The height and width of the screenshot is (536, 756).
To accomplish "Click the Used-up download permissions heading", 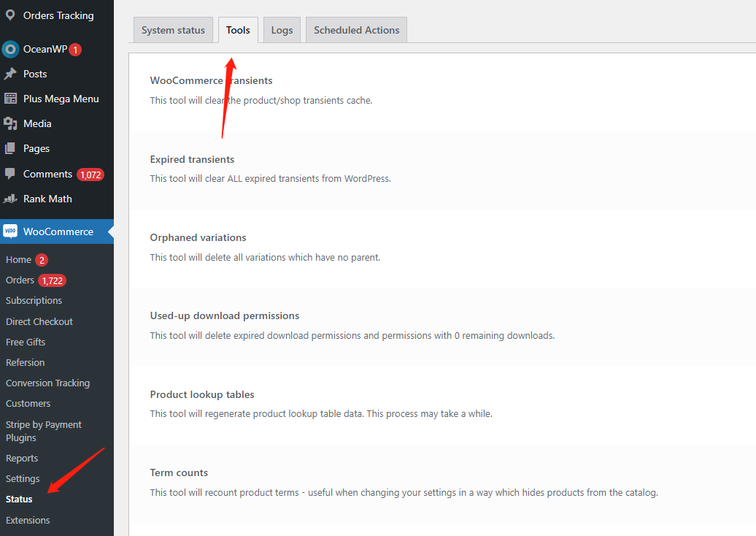I will (x=225, y=316).
